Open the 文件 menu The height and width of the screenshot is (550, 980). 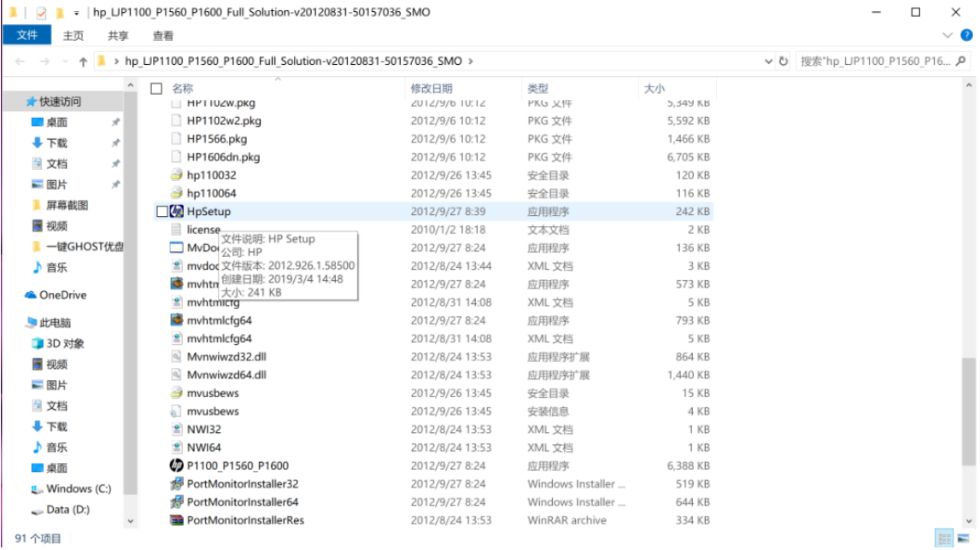point(27,35)
